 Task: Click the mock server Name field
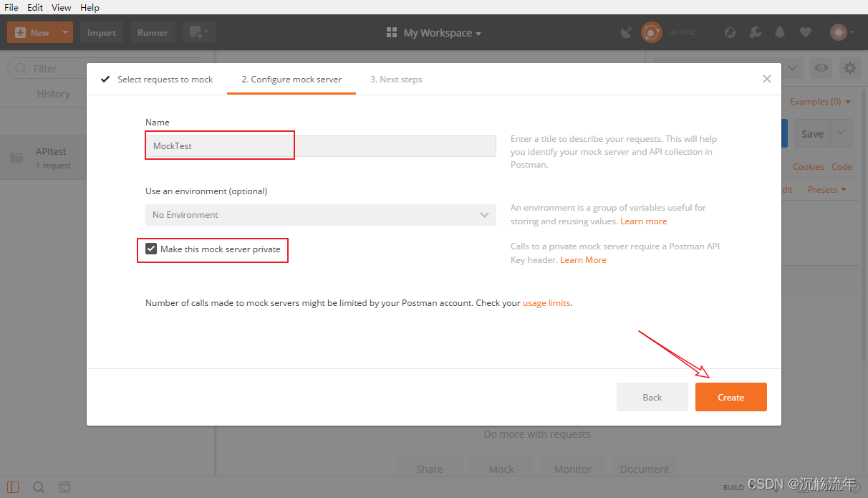coord(320,146)
